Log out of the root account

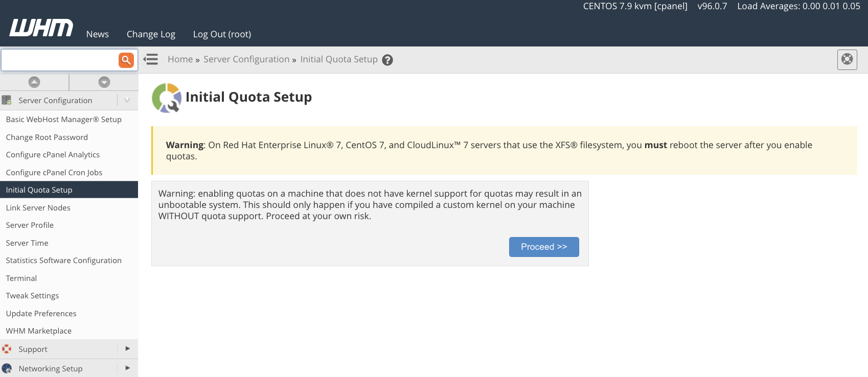coord(222,34)
